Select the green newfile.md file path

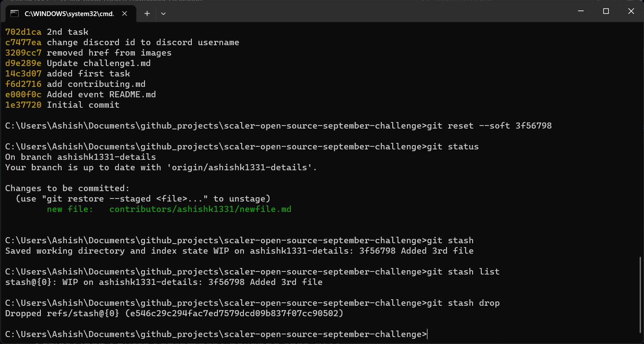200,209
